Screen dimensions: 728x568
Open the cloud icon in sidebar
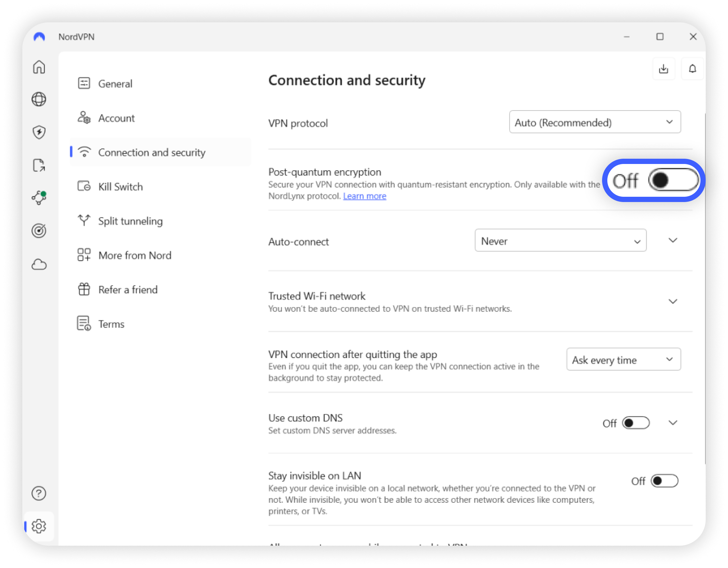pos(39,265)
